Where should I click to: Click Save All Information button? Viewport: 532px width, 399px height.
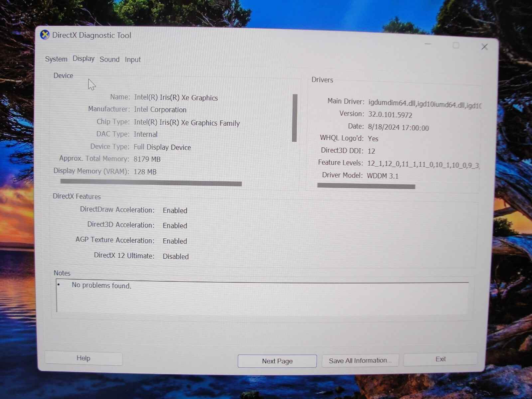360,360
